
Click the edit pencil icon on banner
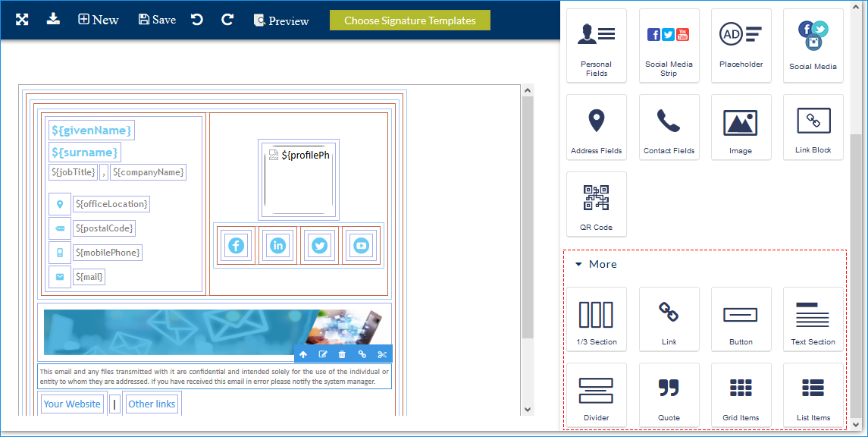[323, 354]
